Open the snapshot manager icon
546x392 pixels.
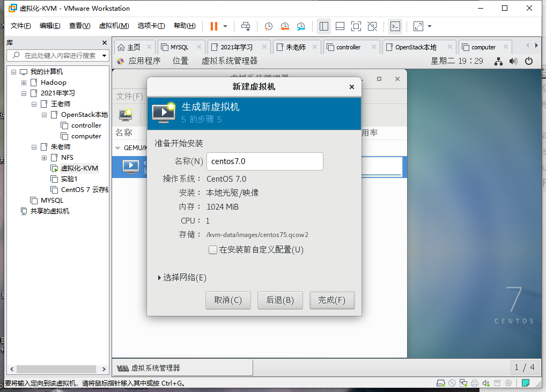301,26
